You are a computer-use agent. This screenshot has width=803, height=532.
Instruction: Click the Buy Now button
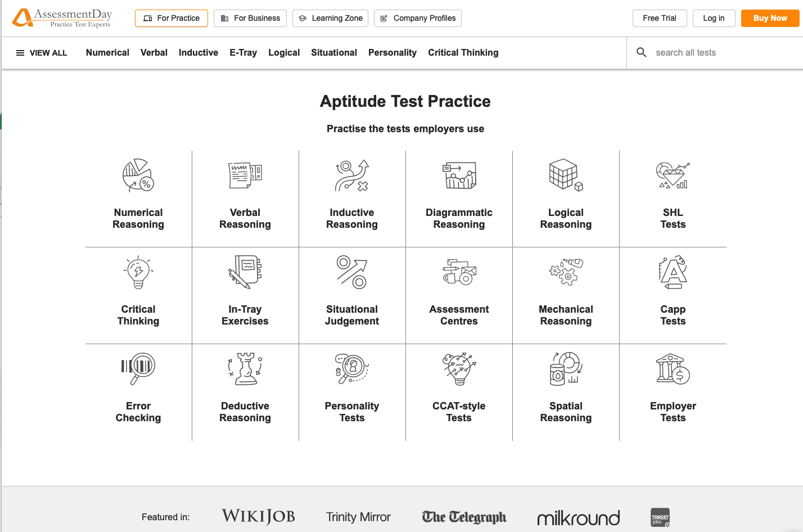pos(770,18)
